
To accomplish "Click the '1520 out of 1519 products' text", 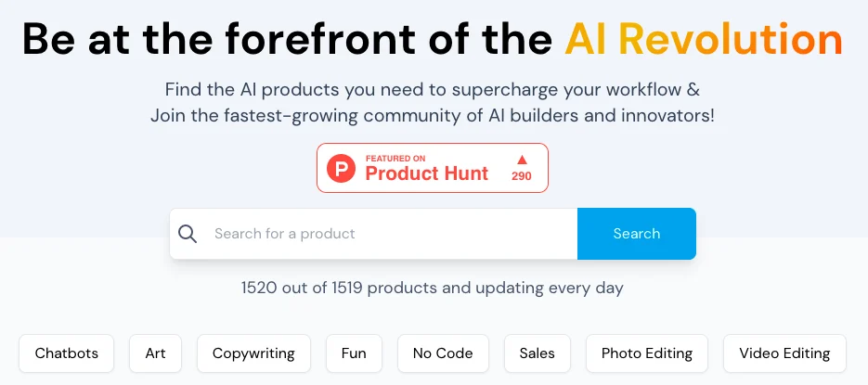I will pos(432,288).
